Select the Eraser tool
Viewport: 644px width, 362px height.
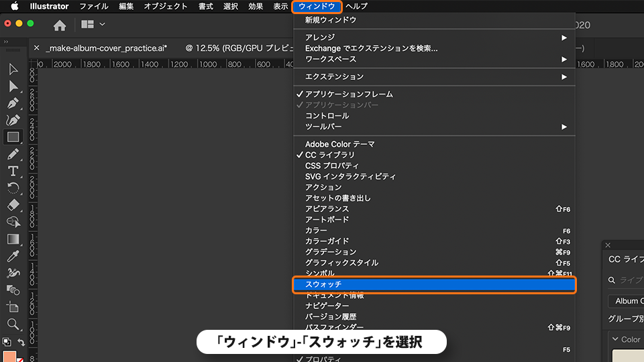[x=13, y=205]
